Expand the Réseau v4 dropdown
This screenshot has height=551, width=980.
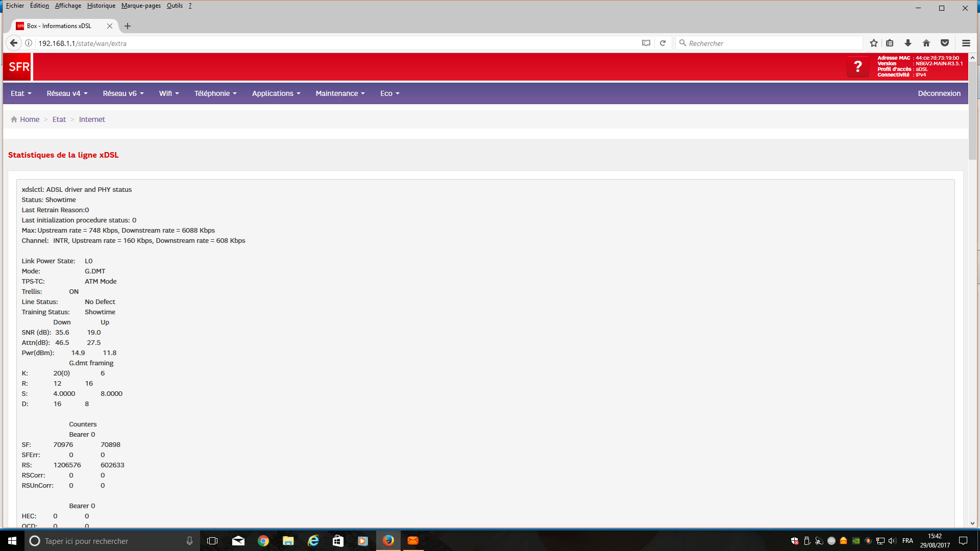[67, 93]
